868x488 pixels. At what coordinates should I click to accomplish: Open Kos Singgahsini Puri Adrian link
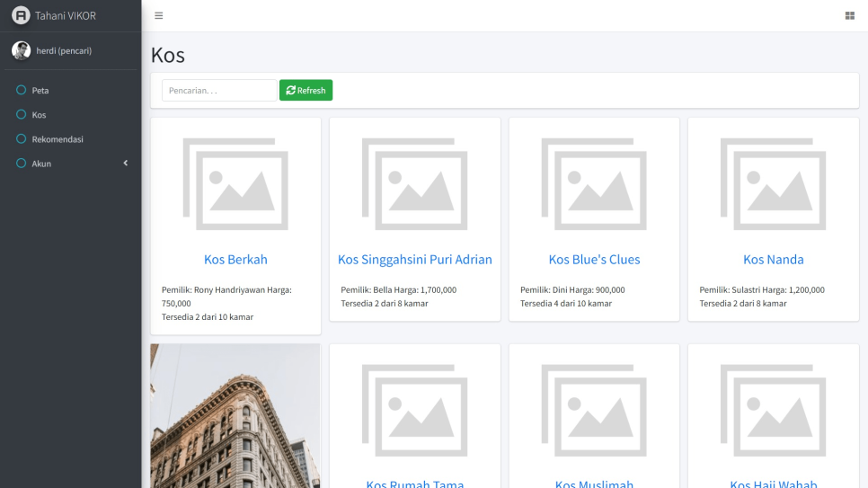coord(414,260)
